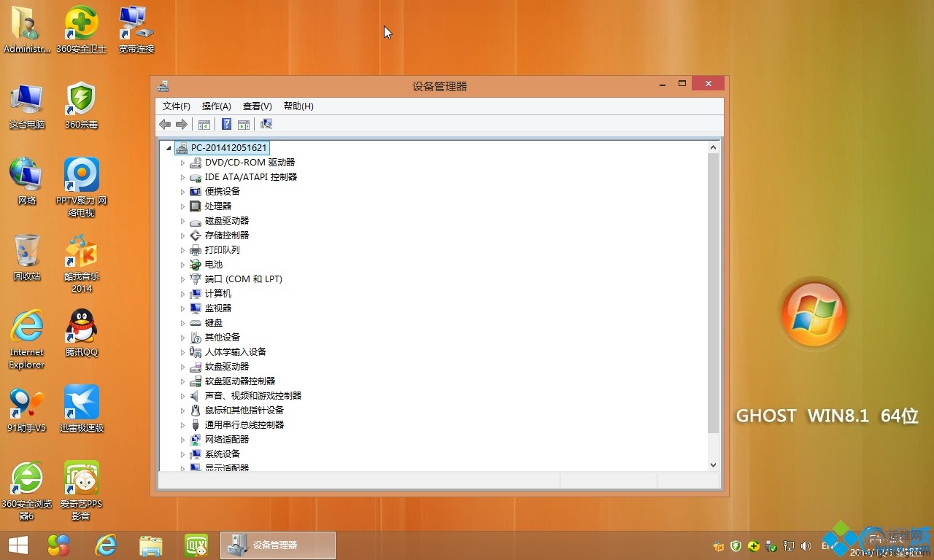Open the 查看(V) menu
This screenshot has width=934, height=560.
pos(258,106)
